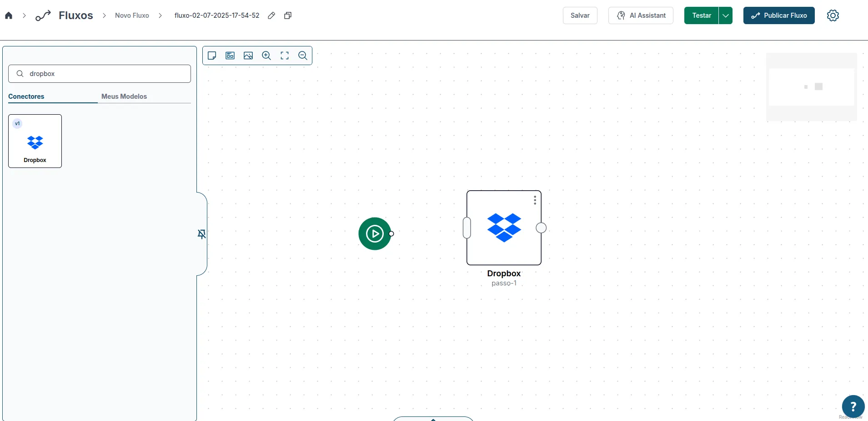Image resolution: width=868 pixels, height=421 pixels.
Task: Add a sticky note to canvas
Action: [x=212, y=56]
